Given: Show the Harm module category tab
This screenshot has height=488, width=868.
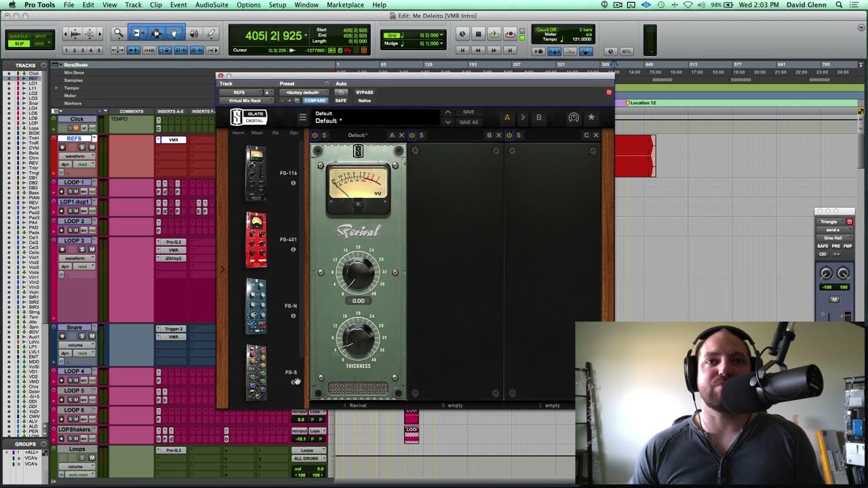Looking at the screenshot, I should (238, 133).
